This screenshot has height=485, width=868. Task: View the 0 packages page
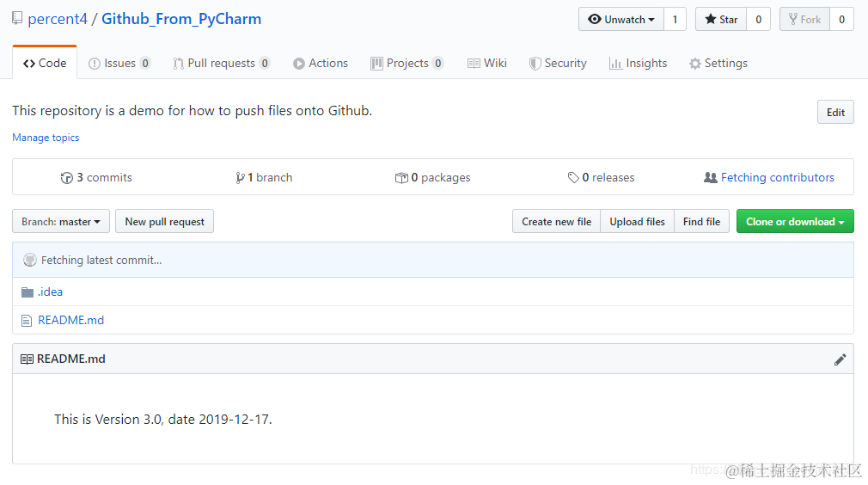(432, 177)
